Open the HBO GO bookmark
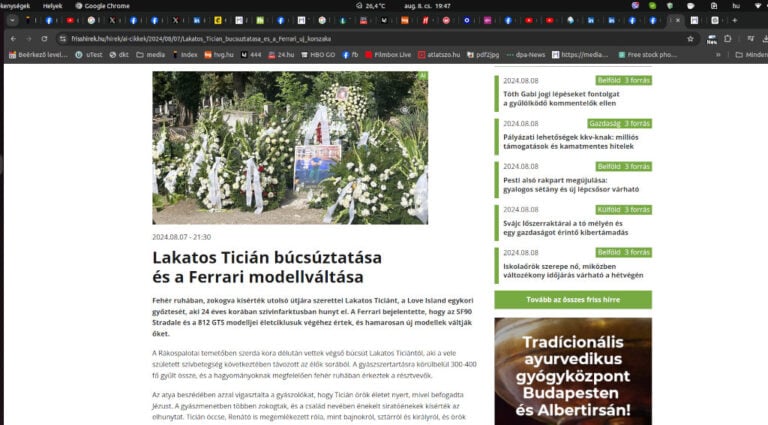 coord(318,55)
